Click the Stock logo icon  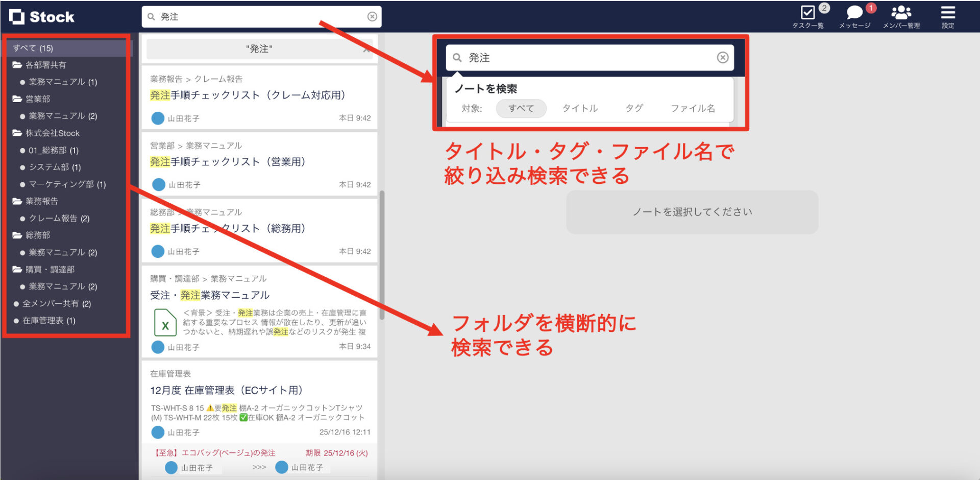click(18, 16)
